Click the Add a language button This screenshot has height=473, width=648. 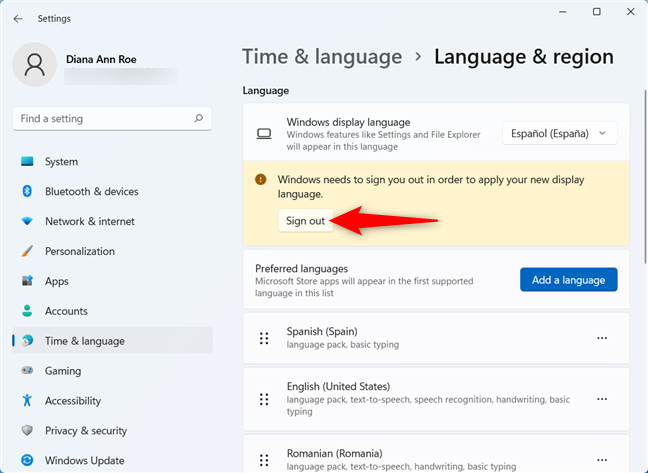pos(568,280)
